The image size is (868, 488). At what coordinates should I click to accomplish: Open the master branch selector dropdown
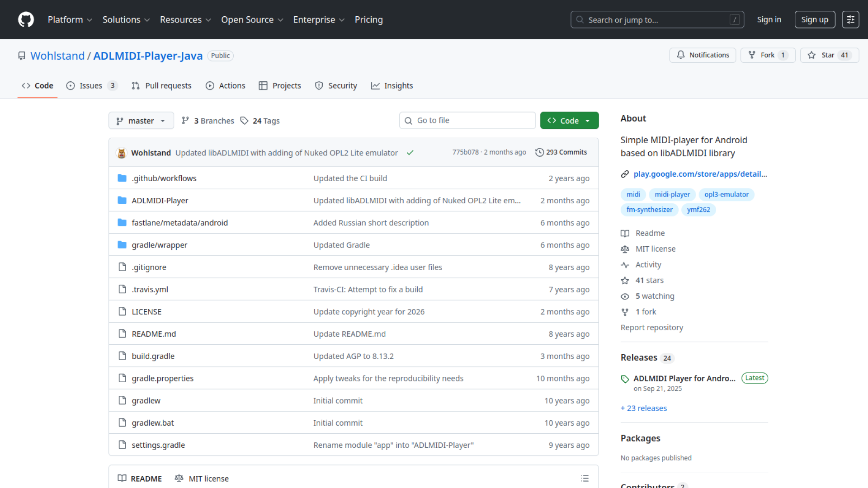coord(141,121)
